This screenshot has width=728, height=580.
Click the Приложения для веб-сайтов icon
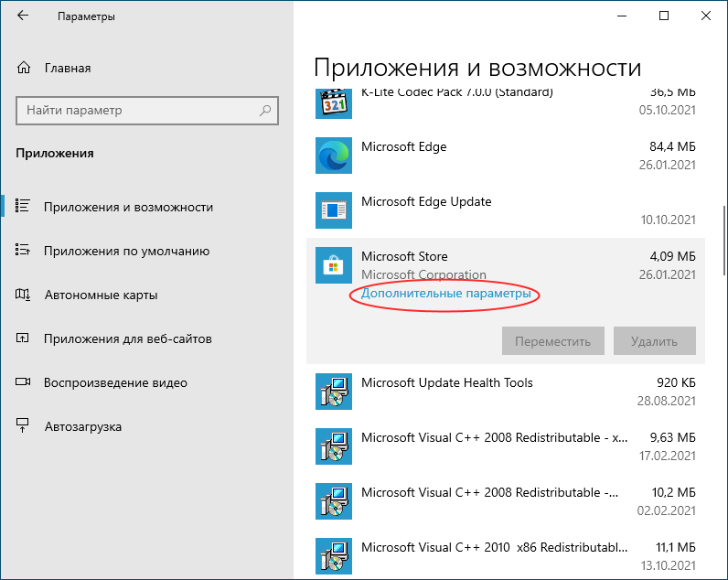point(22,338)
